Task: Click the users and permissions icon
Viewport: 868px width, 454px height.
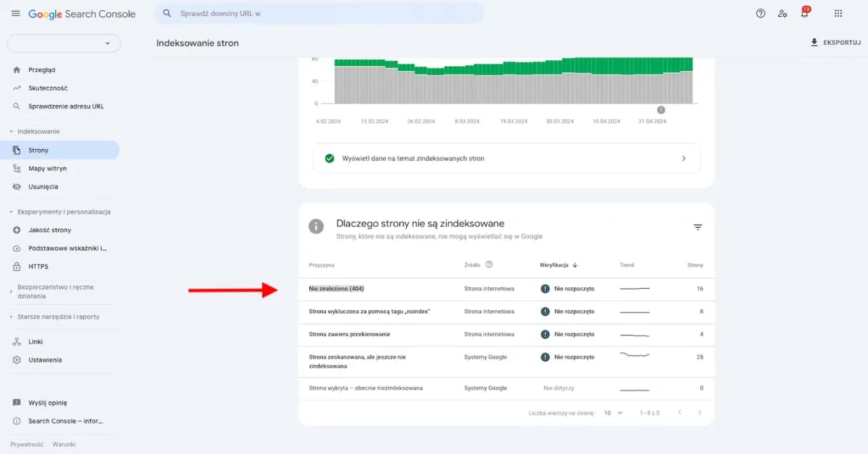Action: pyautogui.click(x=783, y=14)
